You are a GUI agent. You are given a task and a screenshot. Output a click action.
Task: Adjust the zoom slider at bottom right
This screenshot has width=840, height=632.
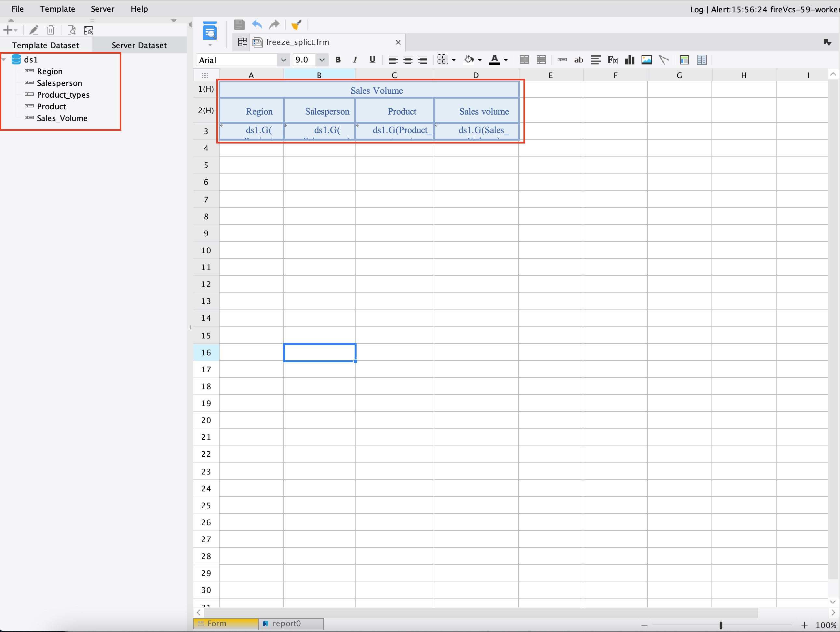[x=721, y=625]
